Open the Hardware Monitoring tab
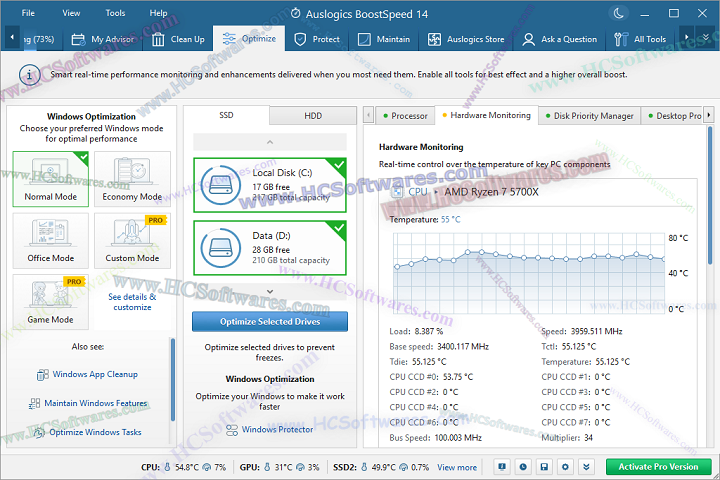This screenshot has width=720, height=480. coord(486,115)
